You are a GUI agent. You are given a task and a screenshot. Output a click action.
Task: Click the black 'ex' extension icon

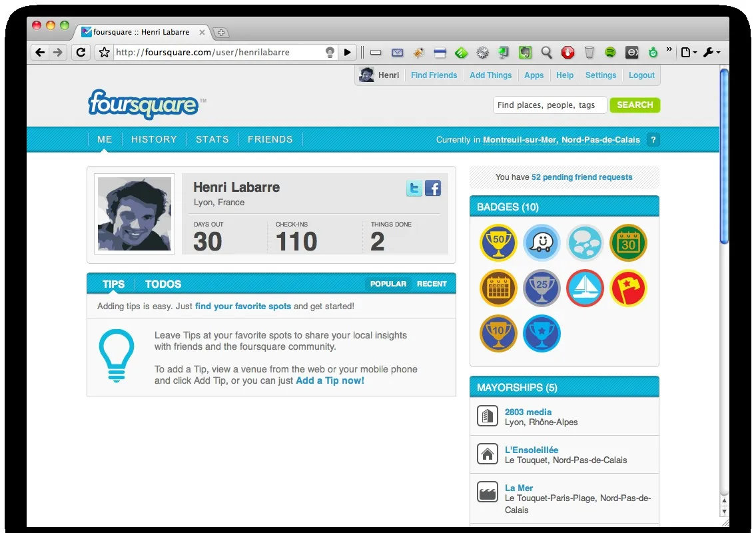click(631, 53)
